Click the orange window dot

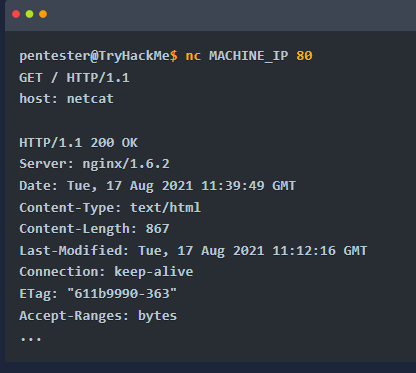(x=43, y=14)
